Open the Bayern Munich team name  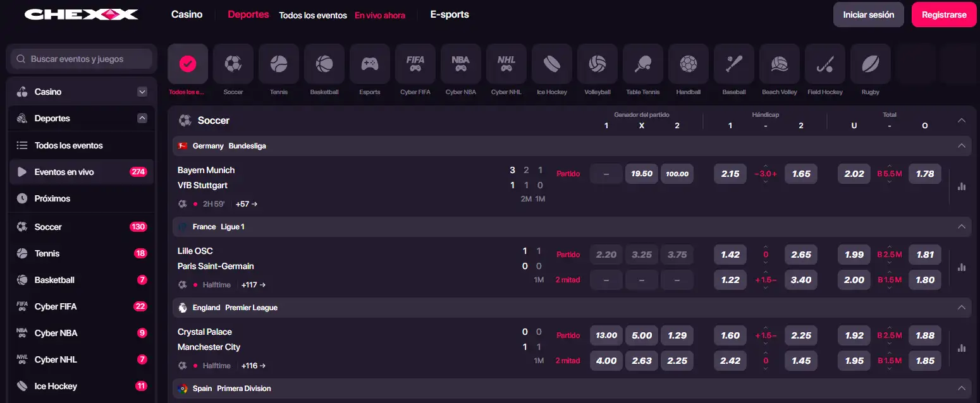(x=206, y=170)
